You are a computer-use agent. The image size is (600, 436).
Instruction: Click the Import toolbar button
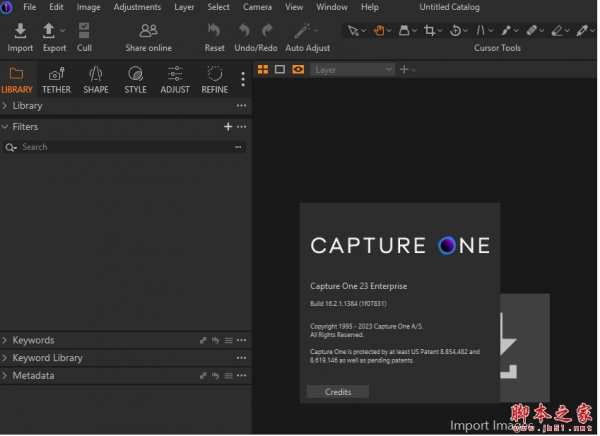click(x=20, y=37)
